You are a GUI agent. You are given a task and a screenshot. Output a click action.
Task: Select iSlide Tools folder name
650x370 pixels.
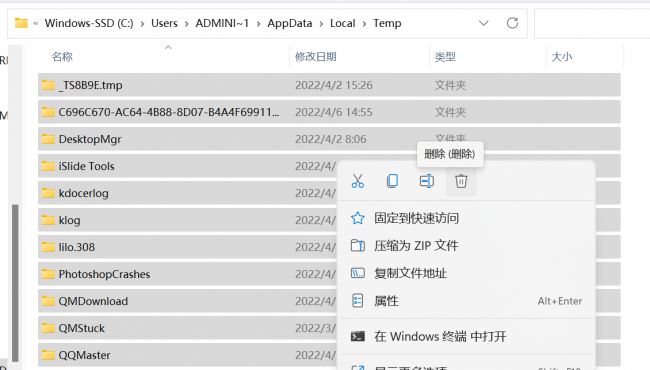[x=87, y=166]
